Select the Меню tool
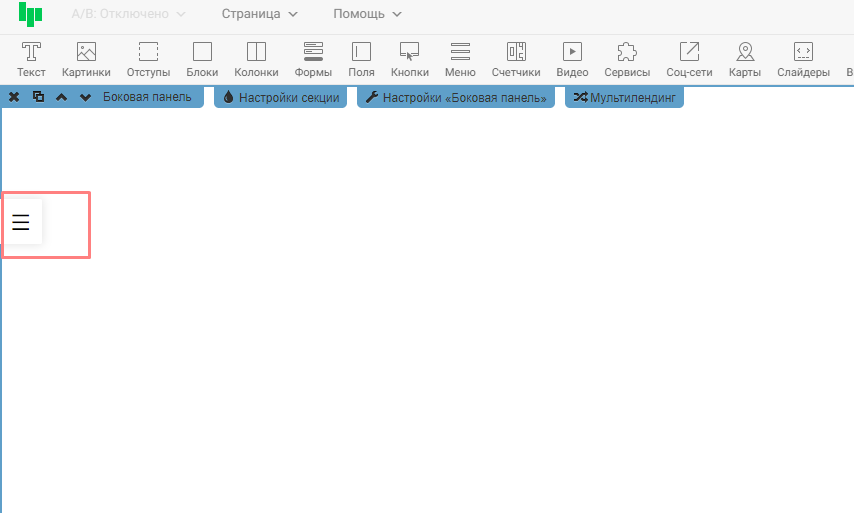Image resolution: width=854 pixels, height=513 pixels. coord(460,59)
